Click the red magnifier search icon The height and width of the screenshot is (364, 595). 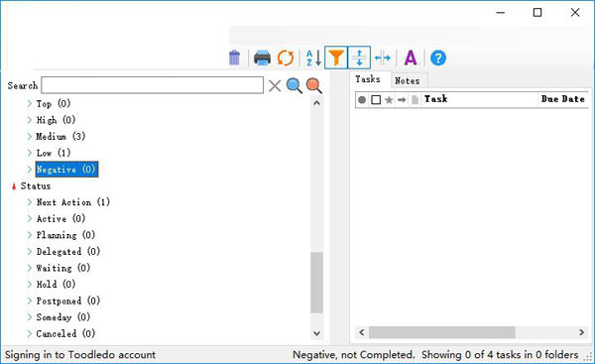pyautogui.click(x=313, y=85)
